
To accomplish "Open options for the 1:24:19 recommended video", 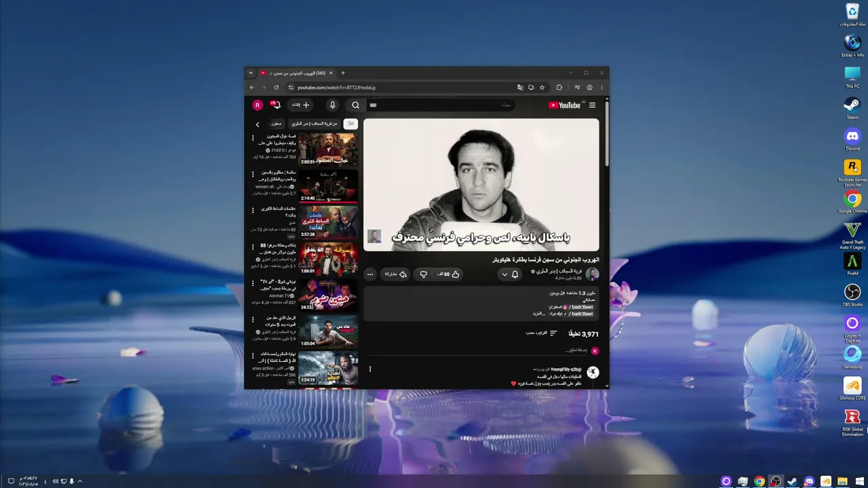I will click(252, 357).
